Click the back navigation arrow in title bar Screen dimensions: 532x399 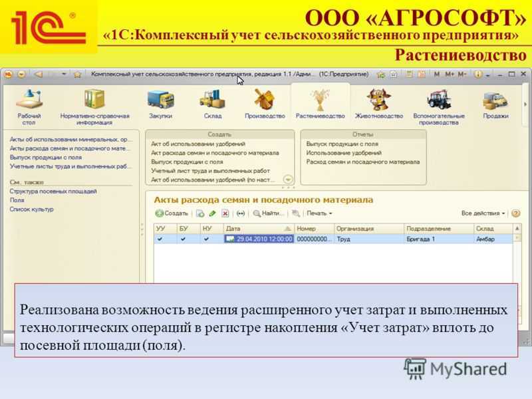[x=39, y=74]
